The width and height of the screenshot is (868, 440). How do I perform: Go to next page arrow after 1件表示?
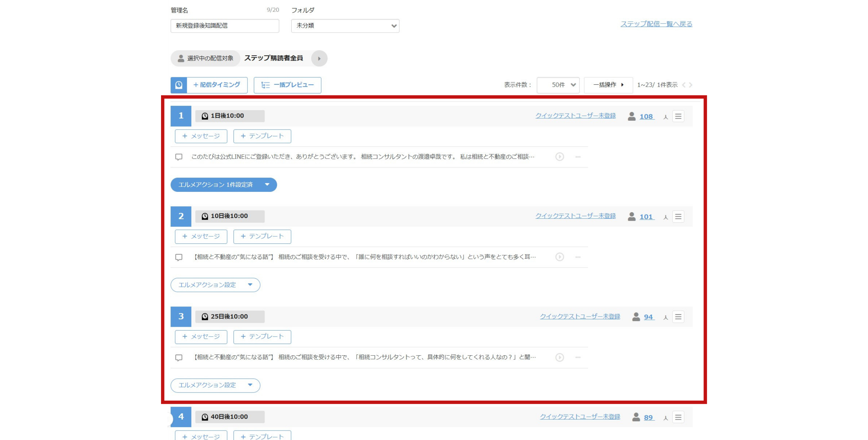click(x=691, y=85)
